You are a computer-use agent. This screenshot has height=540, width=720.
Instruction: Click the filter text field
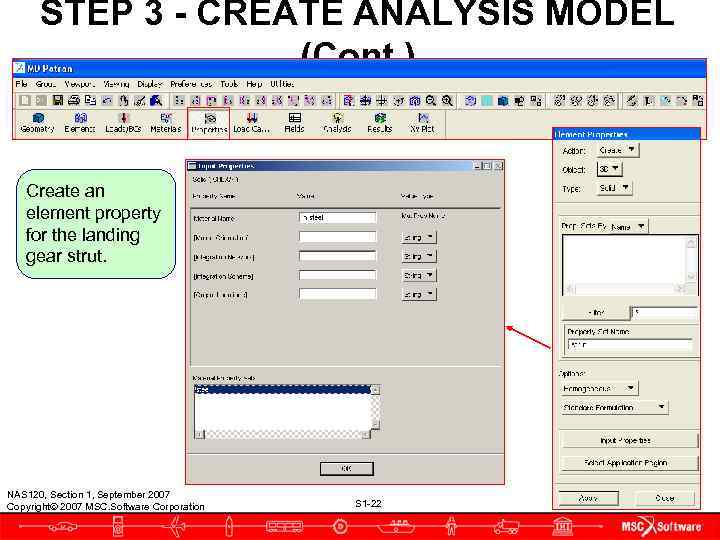(664, 313)
